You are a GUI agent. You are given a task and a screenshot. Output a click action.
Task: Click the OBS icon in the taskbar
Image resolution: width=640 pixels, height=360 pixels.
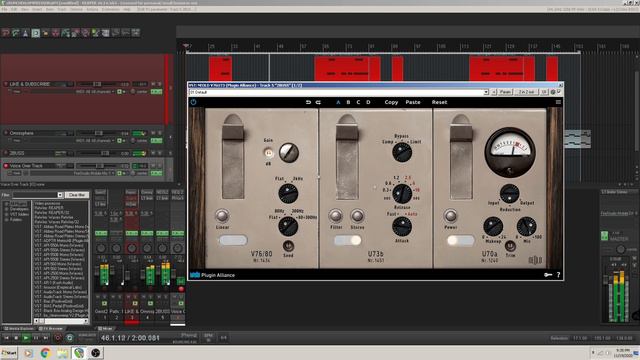(x=95, y=353)
